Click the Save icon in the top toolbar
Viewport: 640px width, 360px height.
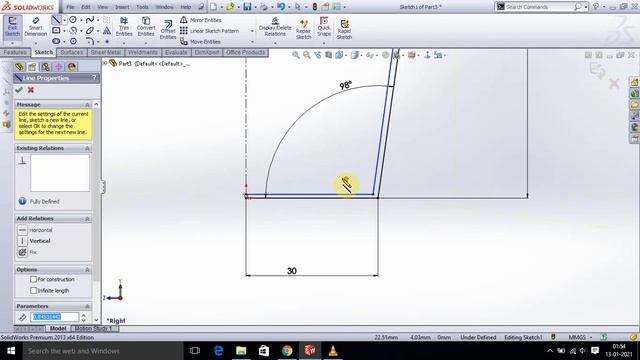pyautogui.click(x=247, y=7)
